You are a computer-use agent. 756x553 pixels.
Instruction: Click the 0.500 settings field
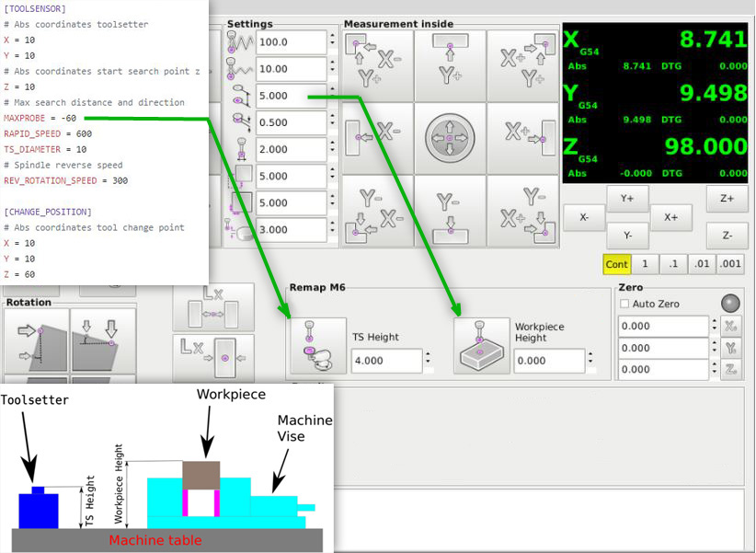point(292,122)
